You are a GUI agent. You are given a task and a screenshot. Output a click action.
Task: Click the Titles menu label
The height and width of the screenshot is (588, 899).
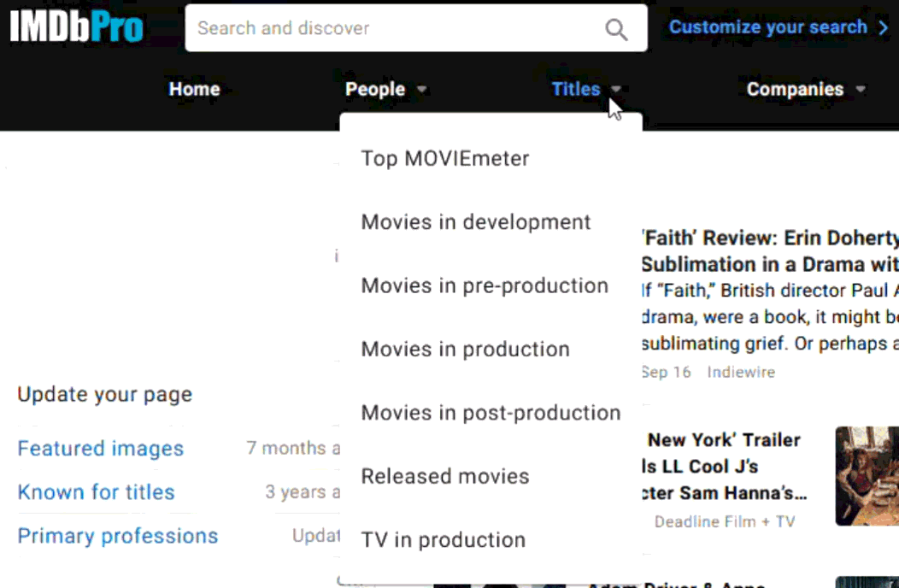[576, 89]
